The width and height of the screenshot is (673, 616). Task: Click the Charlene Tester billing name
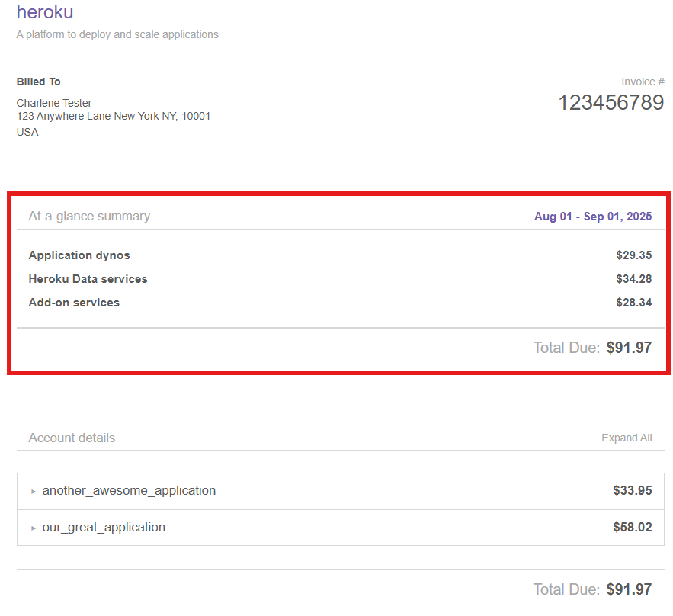pos(54,103)
